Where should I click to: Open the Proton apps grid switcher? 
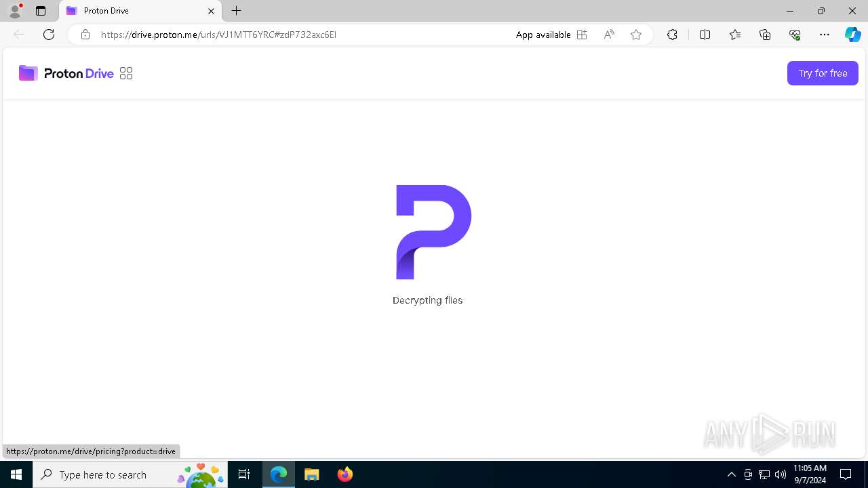[x=126, y=73]
